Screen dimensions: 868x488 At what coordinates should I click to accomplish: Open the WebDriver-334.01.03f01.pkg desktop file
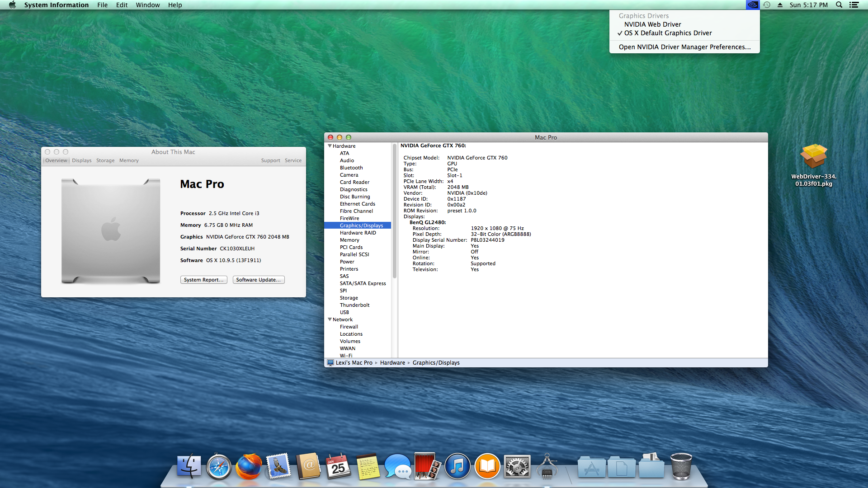(x=813, y=157)
